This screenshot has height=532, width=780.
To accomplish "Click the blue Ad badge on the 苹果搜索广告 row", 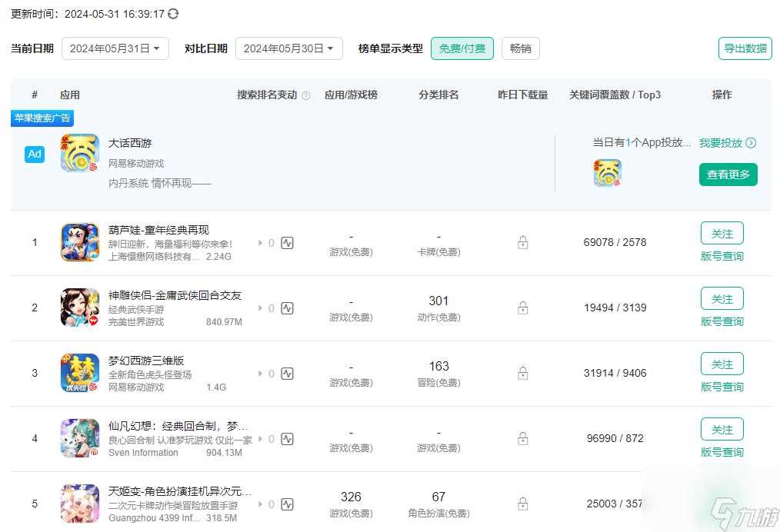I will [x=34, y=154].
